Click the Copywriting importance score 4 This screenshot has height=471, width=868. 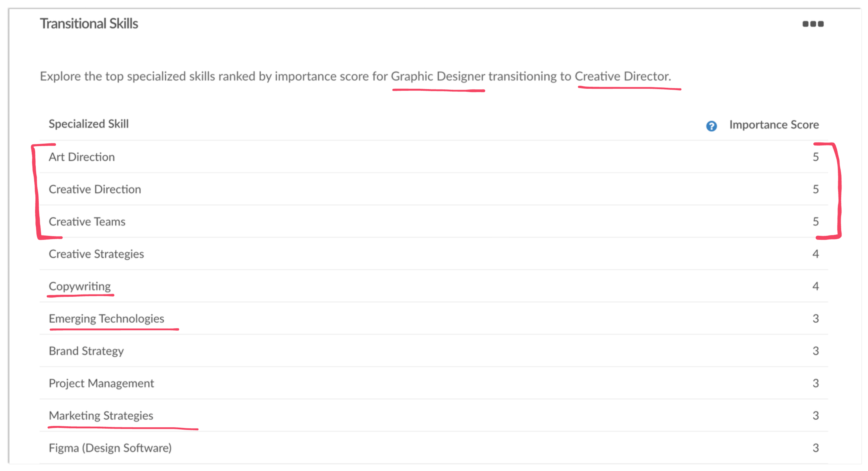click(x=815, y=287)
